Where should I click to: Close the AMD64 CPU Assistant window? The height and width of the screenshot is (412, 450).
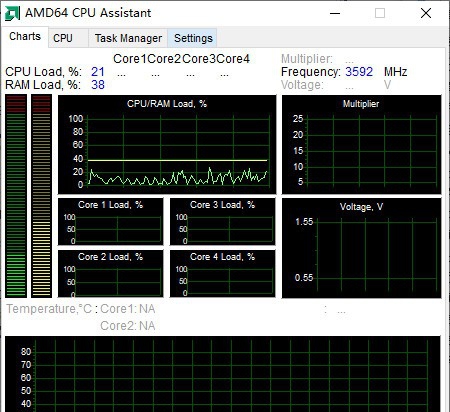coord(426,13)
